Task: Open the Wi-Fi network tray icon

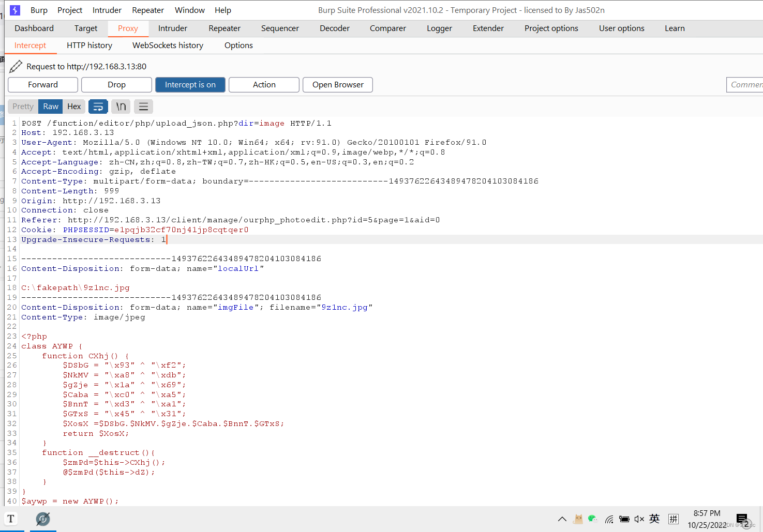Action: pos(609,519)
